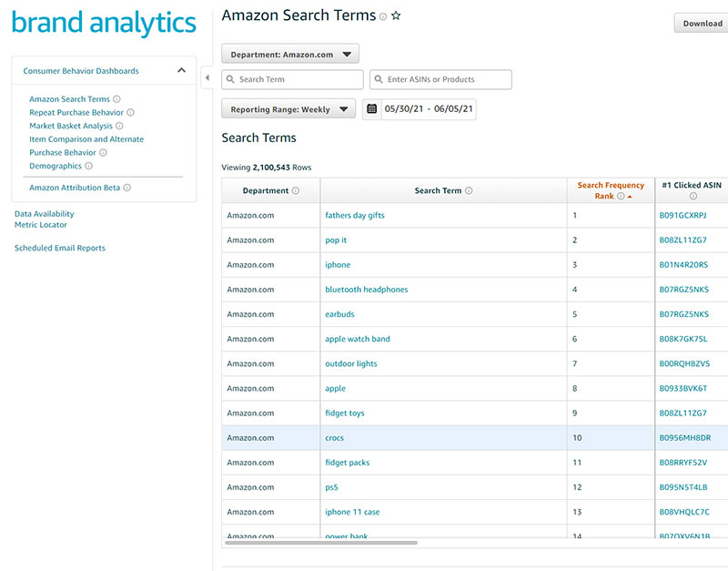Click the calendar icon beside date range

click(372, 109)
